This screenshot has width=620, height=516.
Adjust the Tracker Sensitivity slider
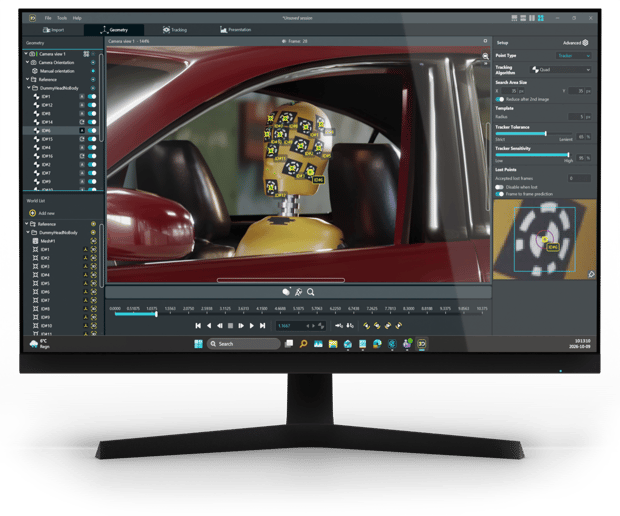point(568,155)
